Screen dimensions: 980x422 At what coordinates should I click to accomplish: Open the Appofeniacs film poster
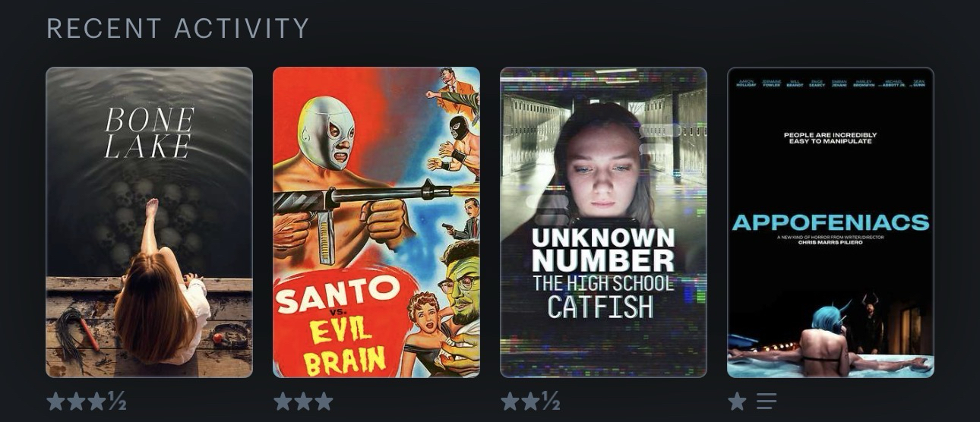pos(830,222)
